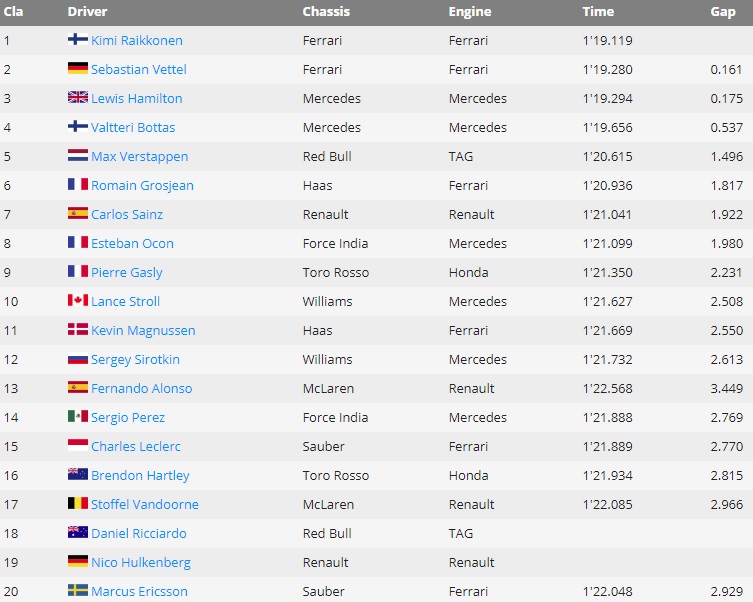Image resolution: width=753 pixels, height=602 pixels.
Task: Click the Mexican flag beside Sergio Perez
Action: pyautogui.click(x=78, y=416)
